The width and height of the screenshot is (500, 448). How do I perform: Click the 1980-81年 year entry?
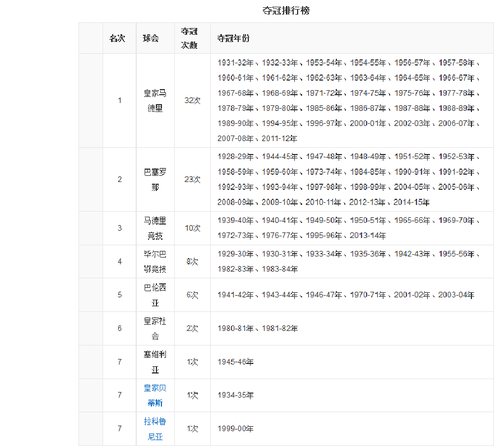(x=236, y=329)
